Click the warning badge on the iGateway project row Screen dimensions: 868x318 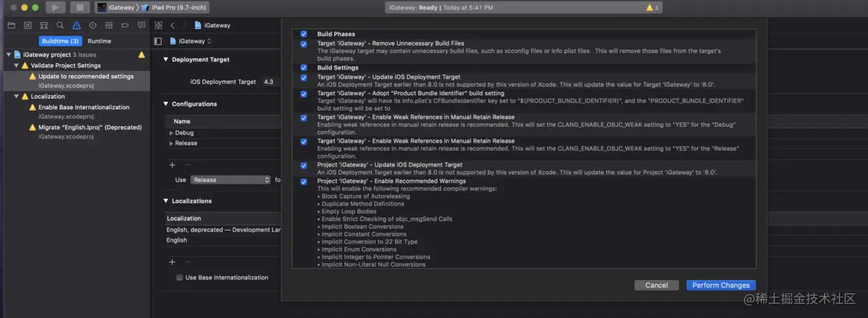pyautogui.click(x=141, y=55)
